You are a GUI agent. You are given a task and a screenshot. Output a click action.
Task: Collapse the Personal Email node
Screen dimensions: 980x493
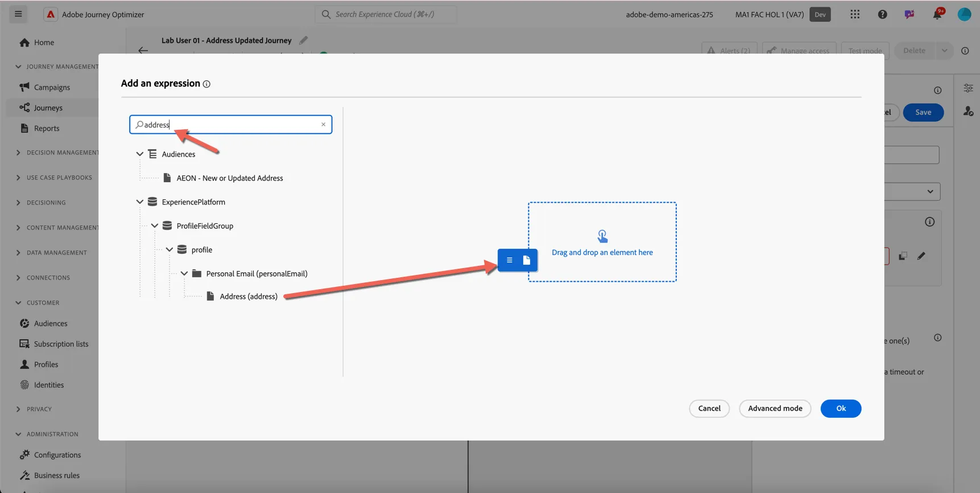pos(184,274)
